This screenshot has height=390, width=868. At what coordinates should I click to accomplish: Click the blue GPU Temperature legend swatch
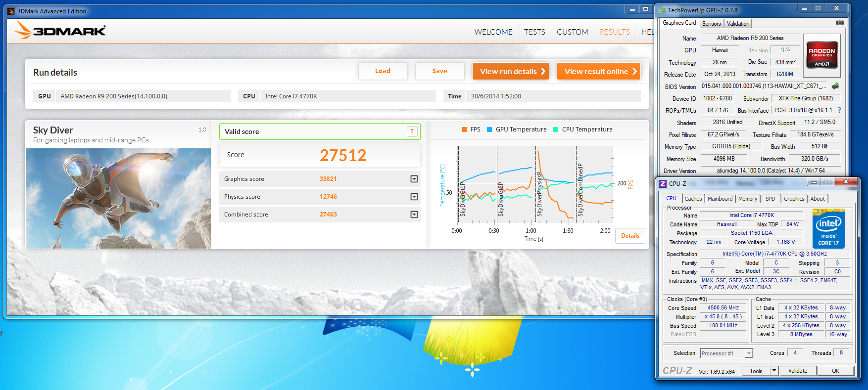pos(489,130)
